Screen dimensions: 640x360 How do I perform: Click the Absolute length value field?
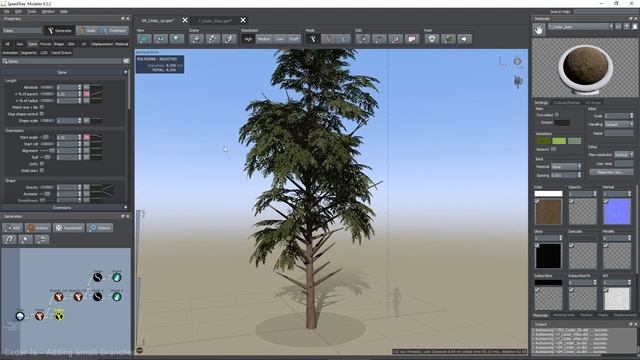67,87
